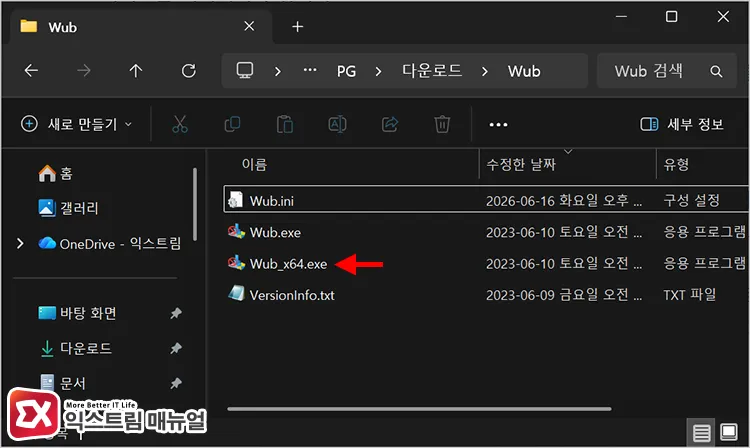The image size is (750, 448).
Task: Click the navigation pane vertical scrollbar
Action: coord(195,204)
